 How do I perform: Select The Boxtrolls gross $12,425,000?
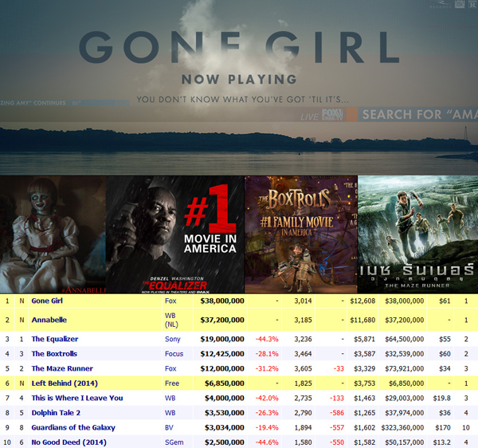coord(222,354)
